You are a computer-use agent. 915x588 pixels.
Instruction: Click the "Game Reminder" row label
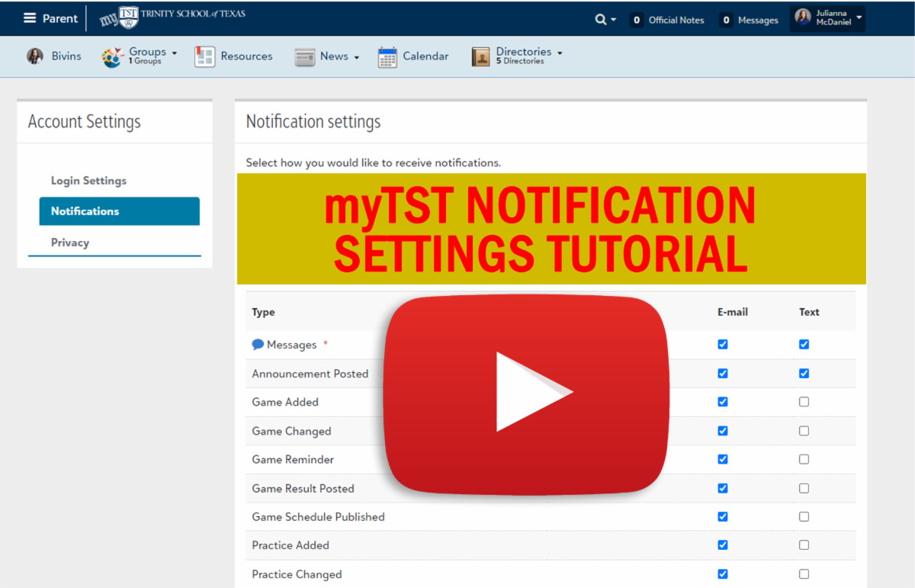pos(293,459)
